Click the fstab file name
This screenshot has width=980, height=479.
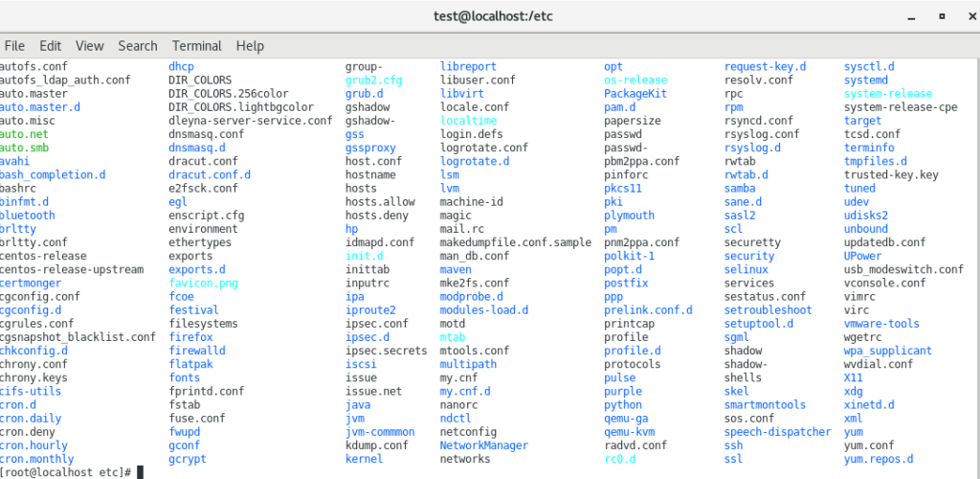(x=185, y=404)
